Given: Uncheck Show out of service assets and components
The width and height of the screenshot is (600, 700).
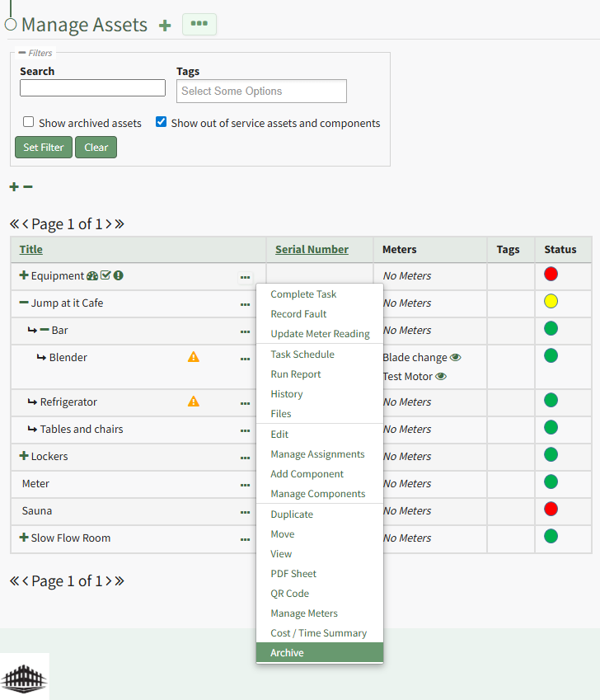Looking at the screenshot, I should [162, 122].
